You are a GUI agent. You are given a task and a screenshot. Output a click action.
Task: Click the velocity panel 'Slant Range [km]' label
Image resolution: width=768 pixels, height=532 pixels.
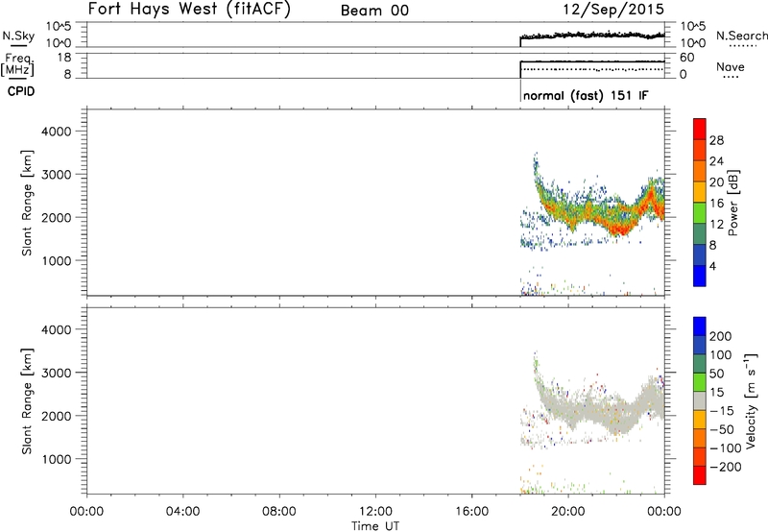point(27,401)
